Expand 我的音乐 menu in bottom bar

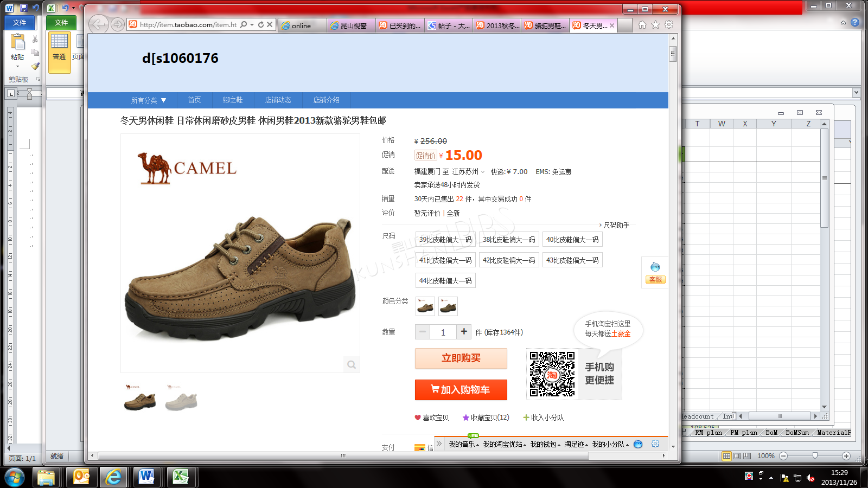(464, 444)
